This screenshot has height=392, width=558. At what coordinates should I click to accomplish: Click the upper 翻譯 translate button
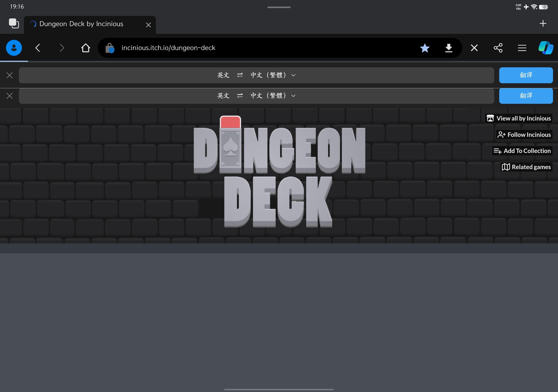[526, 75]
